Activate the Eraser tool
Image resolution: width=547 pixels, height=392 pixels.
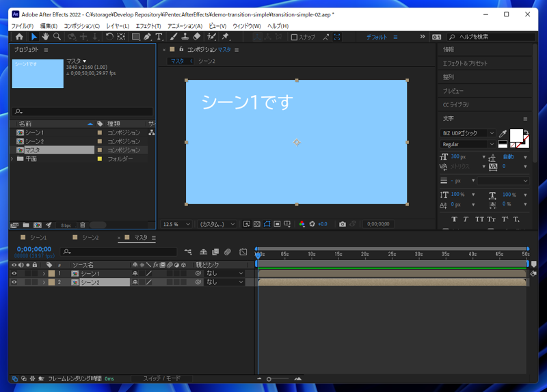pyautogui.click(x=197, y=37)
